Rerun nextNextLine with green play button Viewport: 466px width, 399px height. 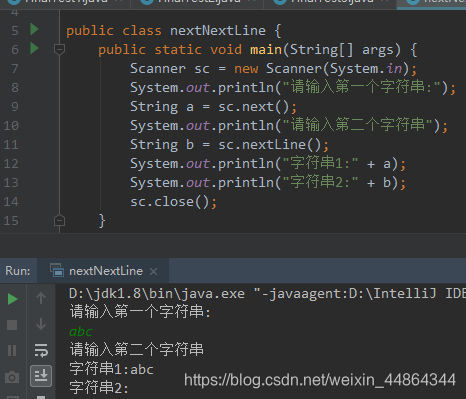pyautogui.click(x=13, y=299)
